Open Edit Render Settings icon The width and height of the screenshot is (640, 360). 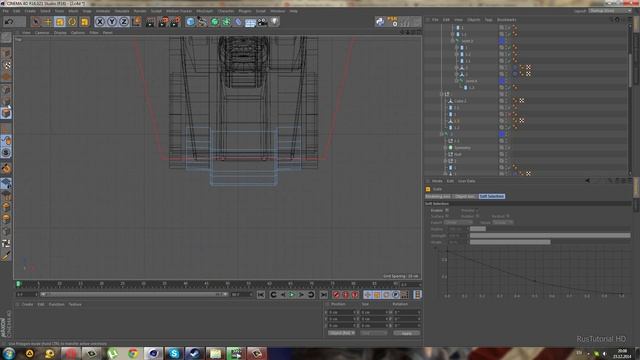[x=176, y=22]
